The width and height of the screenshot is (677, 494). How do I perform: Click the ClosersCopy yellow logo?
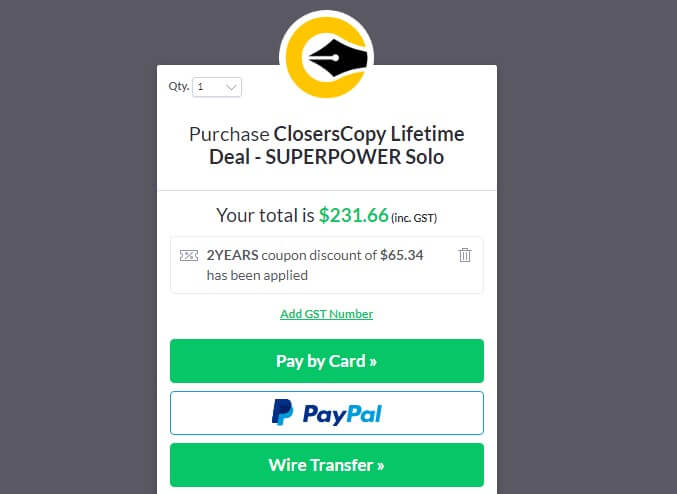click(x=326, y=57)
